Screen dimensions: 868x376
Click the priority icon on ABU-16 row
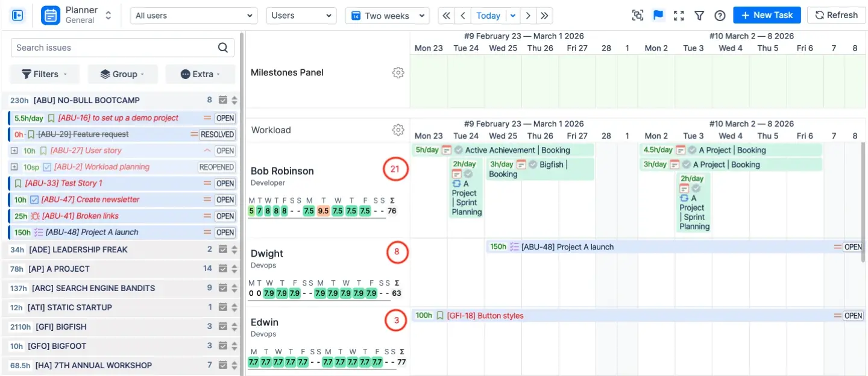tap(207, 118)
